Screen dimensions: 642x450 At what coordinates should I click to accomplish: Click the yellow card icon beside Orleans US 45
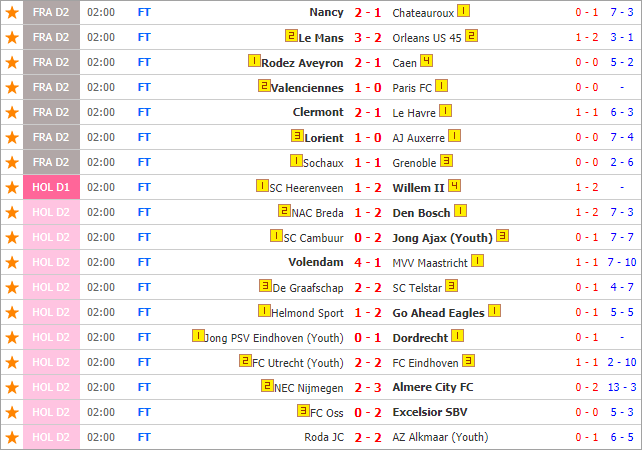pos(471,36)
